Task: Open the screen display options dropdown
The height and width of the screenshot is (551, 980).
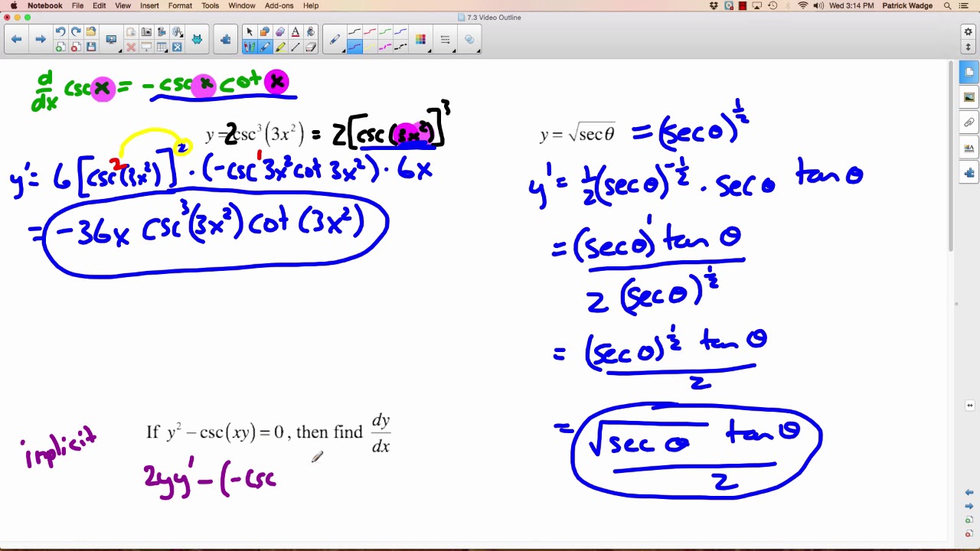Action: [112, 39]
